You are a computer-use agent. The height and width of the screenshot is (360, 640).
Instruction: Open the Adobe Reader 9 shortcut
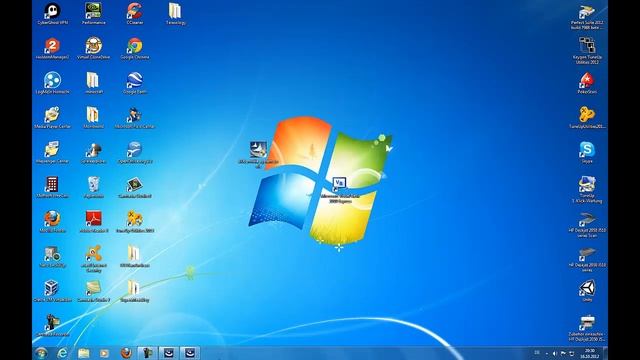point(93,222)
